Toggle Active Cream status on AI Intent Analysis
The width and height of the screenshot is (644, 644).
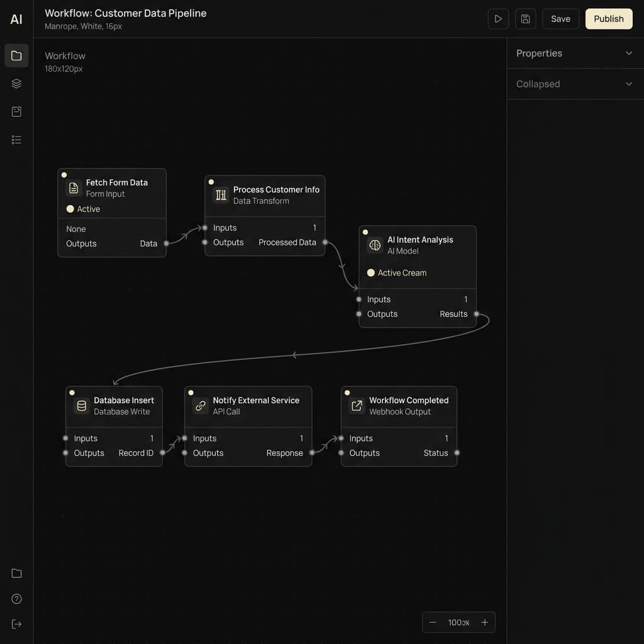397,273
